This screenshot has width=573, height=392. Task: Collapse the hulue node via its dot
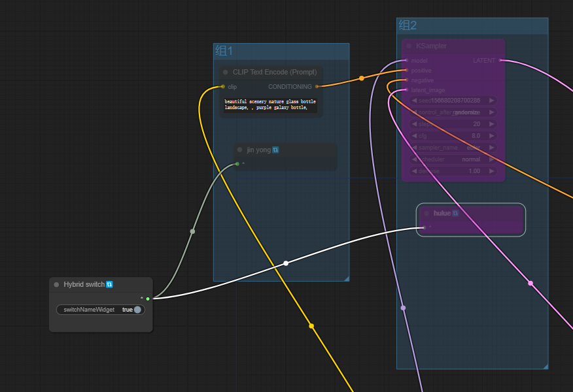click(x=426, y=213)
